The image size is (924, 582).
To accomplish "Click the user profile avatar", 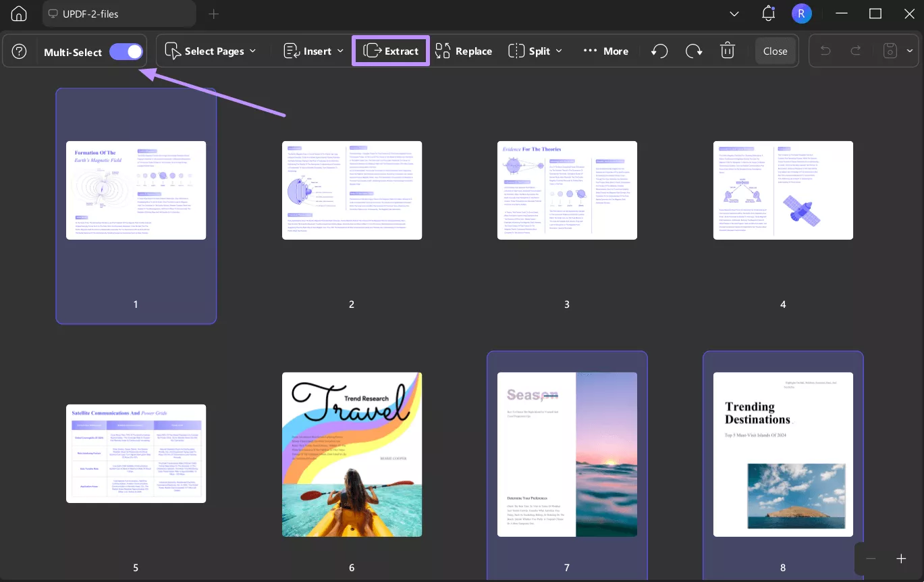I will (x=802, y=14).
